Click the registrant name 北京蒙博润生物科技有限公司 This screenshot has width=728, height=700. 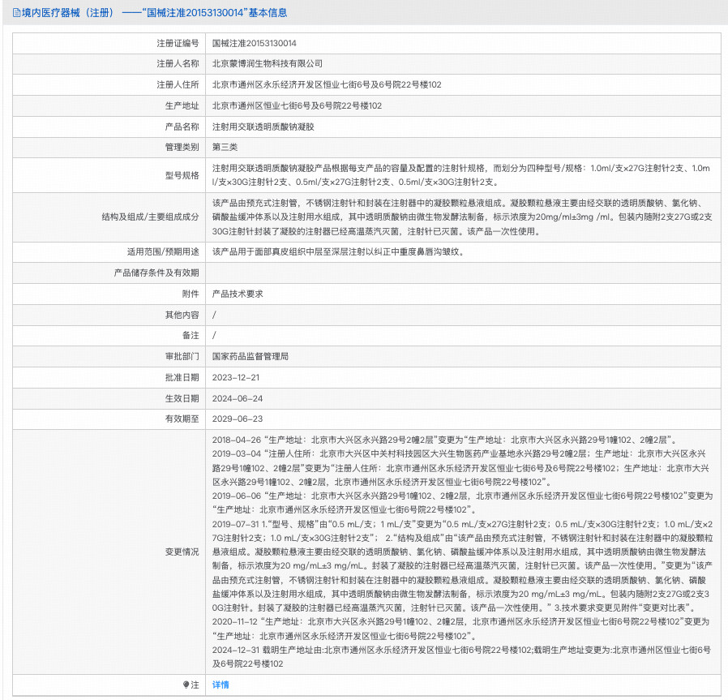pos(267,63)
